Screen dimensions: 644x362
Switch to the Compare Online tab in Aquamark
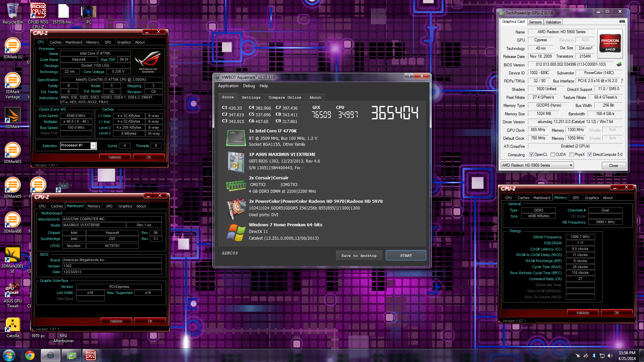(x=285, y=97)
